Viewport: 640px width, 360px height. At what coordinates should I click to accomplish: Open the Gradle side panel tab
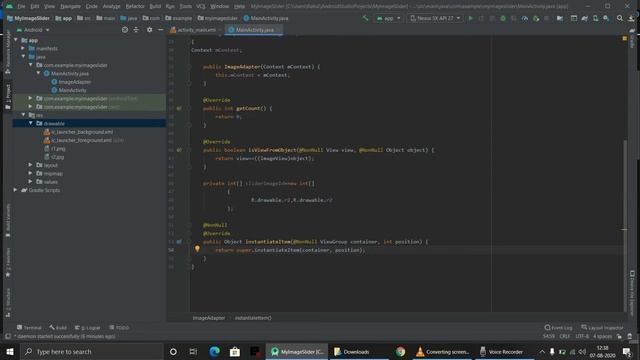[632, 39]
